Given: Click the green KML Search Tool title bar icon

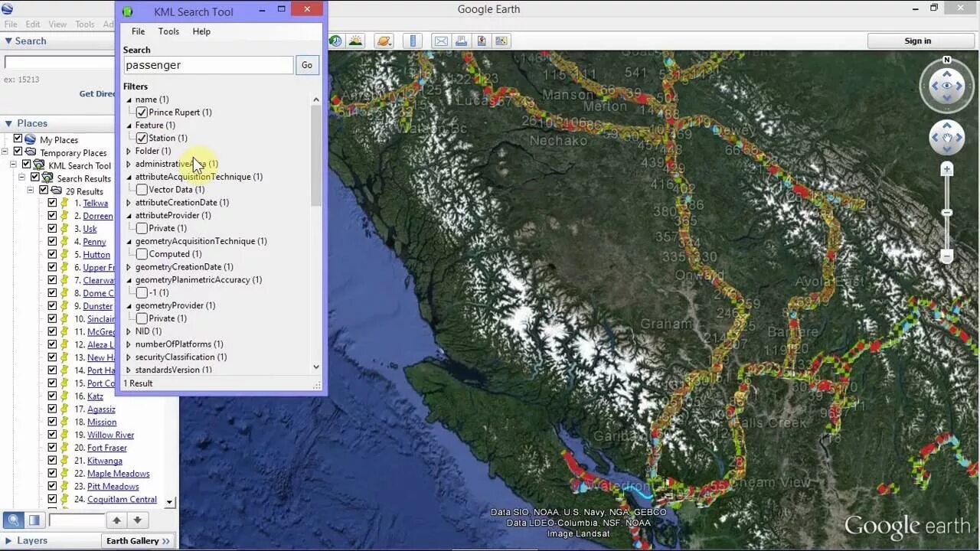Looking at the screenshot, I should coord(127,11).
